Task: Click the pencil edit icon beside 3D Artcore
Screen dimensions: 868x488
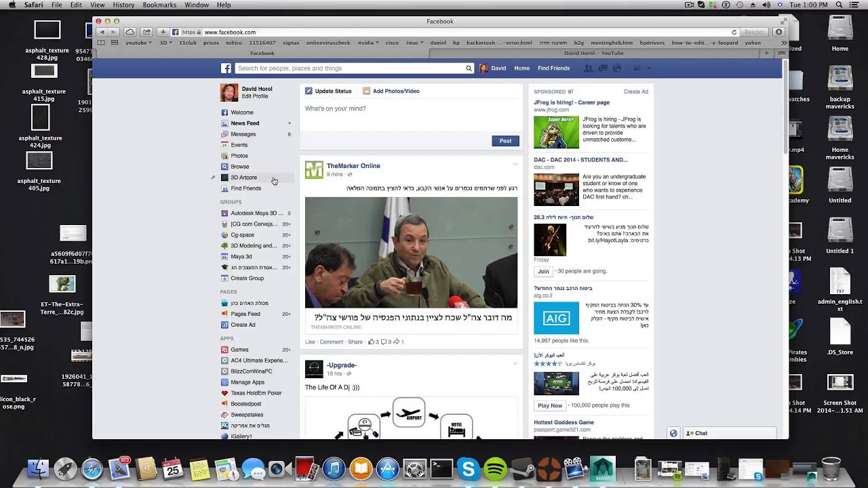Action: [213, 178]
